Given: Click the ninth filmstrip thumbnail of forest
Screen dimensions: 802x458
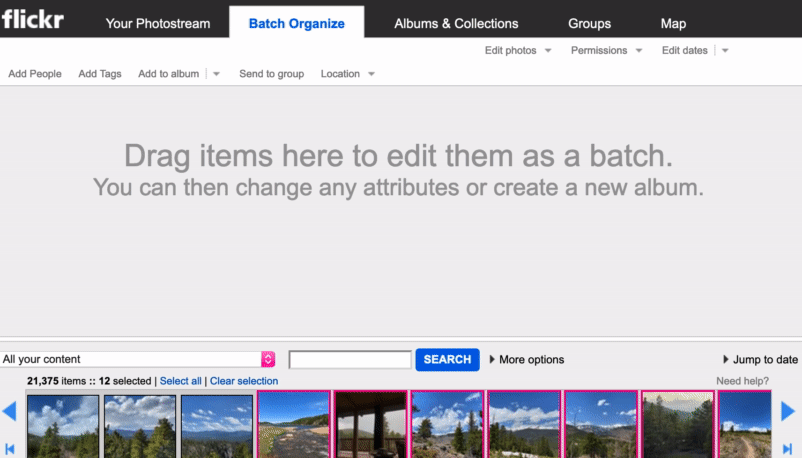Looking at the screenshot, I should pyautogui.click(x=678, y=425).
